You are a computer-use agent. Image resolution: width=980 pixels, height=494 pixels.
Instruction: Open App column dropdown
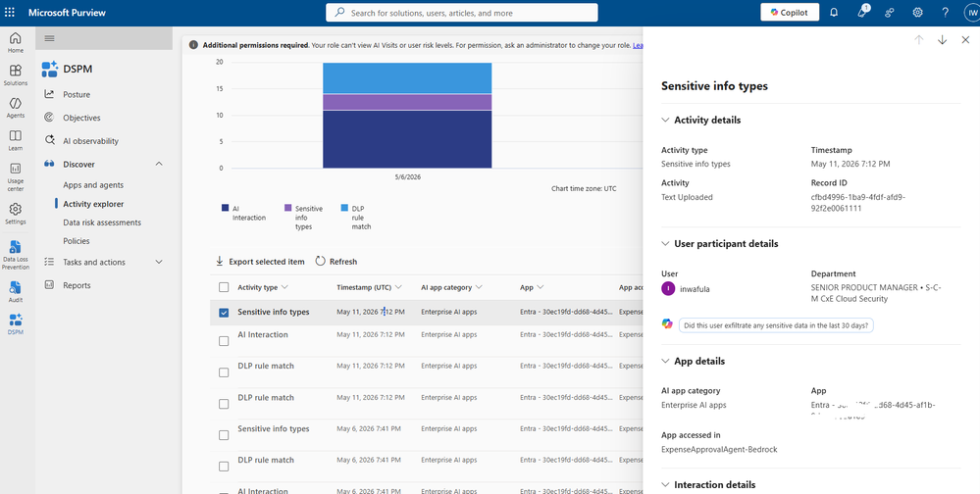[x=540, y=287]
